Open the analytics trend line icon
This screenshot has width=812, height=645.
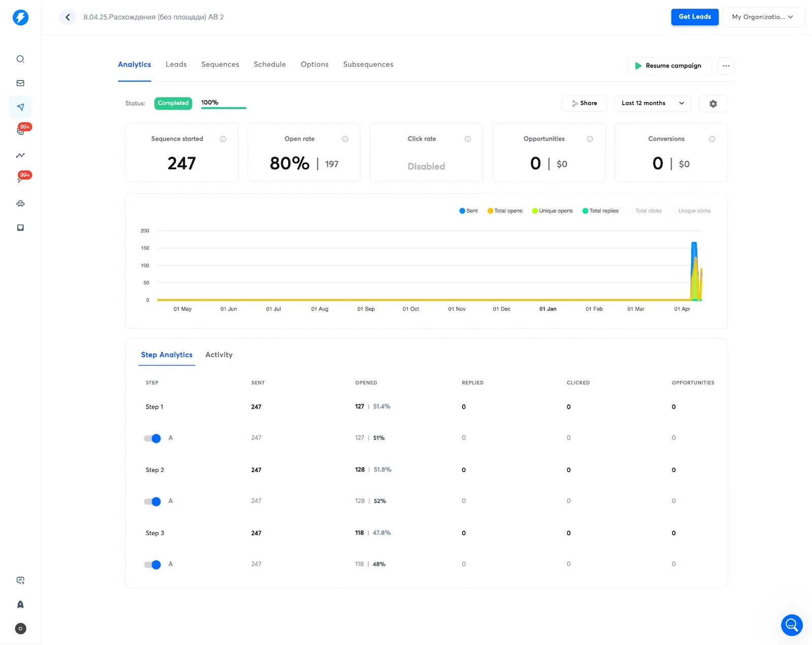(20, 155)
